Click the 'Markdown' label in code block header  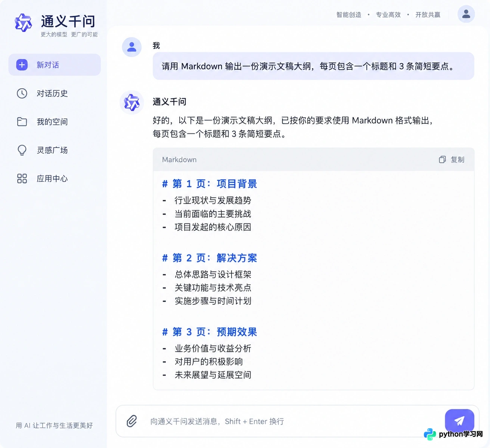pos(179,160)
